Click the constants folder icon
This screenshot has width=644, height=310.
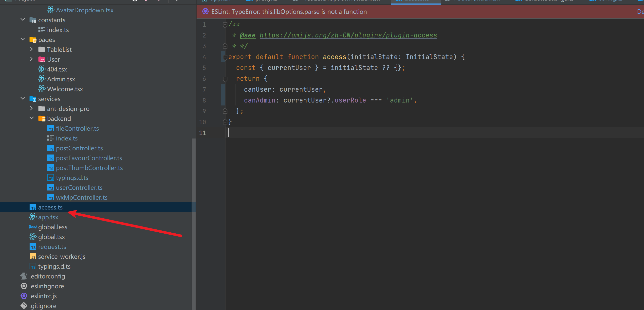[33, 20]
